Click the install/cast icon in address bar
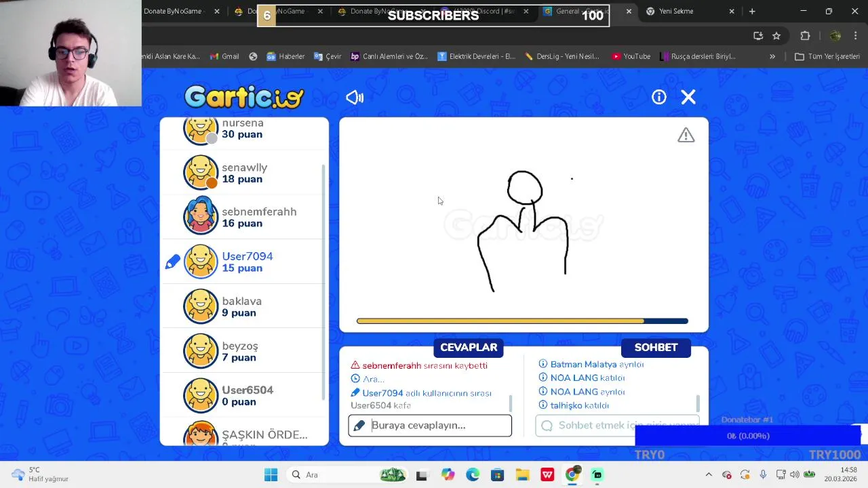The width and height of the screenshot is (868, 488). point(758,36)
